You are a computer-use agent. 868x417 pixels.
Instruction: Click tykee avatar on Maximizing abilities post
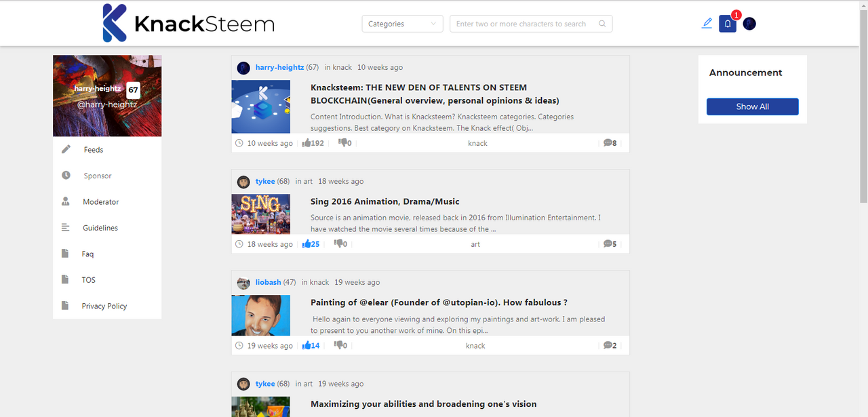coord(243,384)
